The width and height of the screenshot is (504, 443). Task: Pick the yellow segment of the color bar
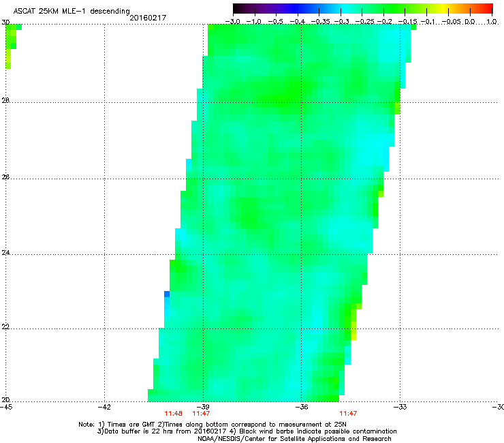coord(444,8)
